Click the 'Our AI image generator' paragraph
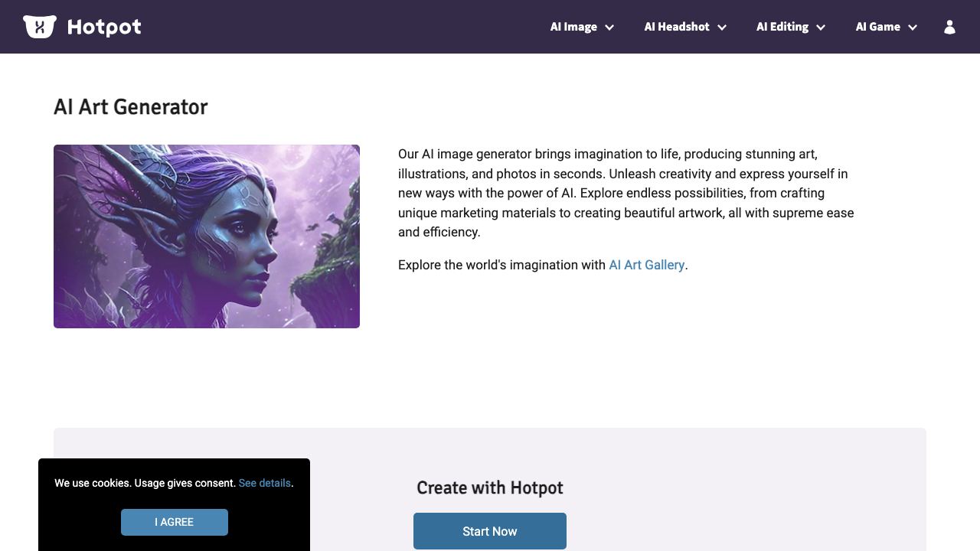The width and height of the screenshot is (980, 551). (x=626, y=193)
